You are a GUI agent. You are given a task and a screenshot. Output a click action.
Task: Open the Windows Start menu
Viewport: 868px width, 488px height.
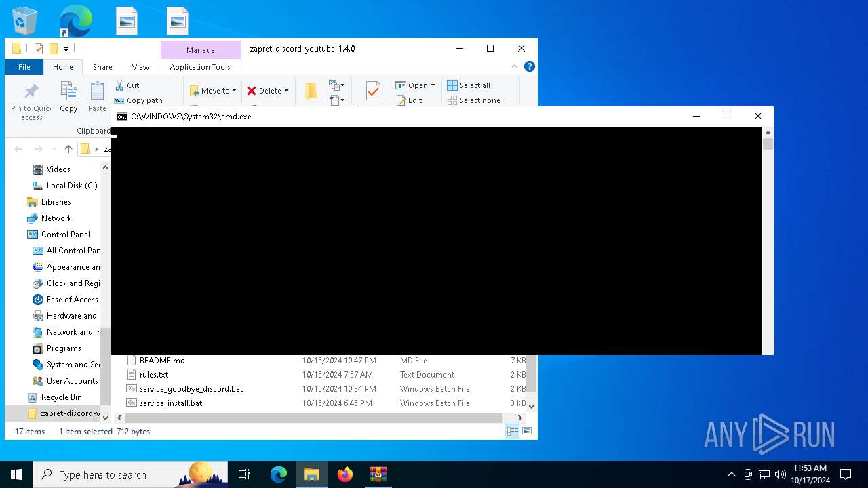click(16, 474)
